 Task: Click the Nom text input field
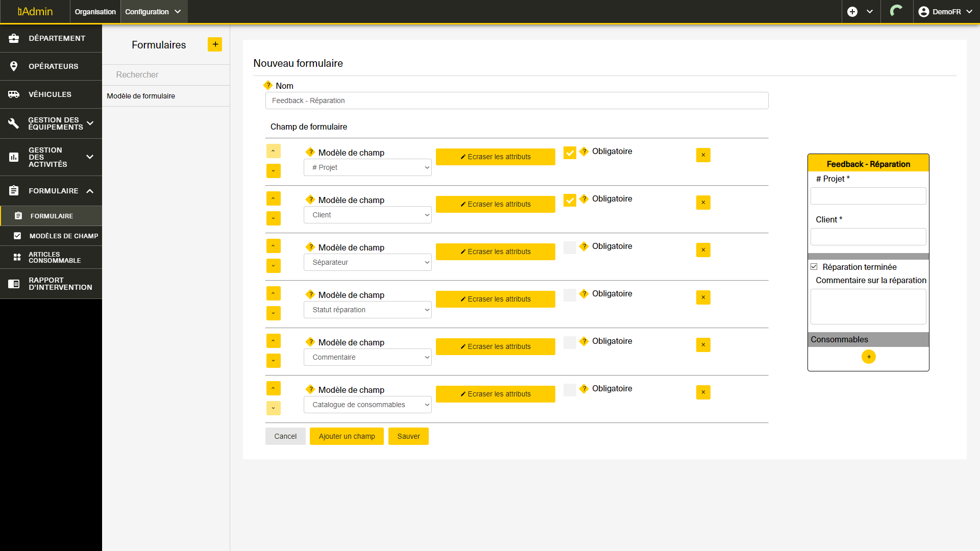click(517, 101)
